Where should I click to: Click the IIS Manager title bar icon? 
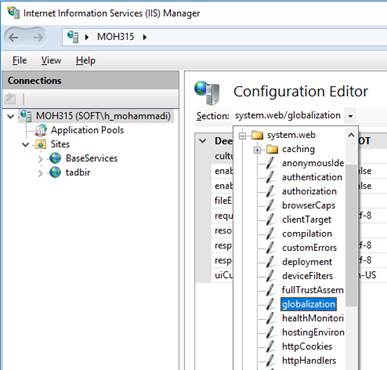pyautogui.click(x=13, y=13)
